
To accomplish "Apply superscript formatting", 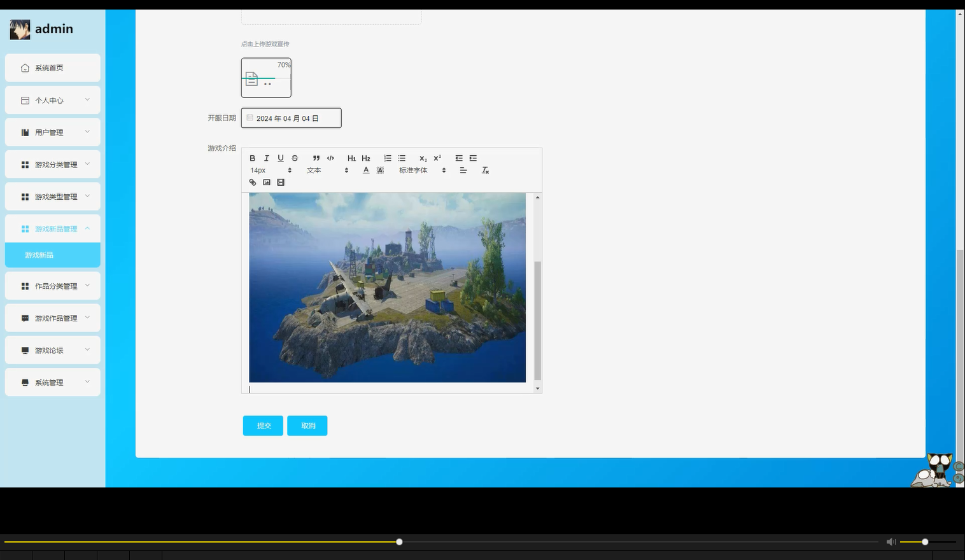I will [x=437, y=158].
